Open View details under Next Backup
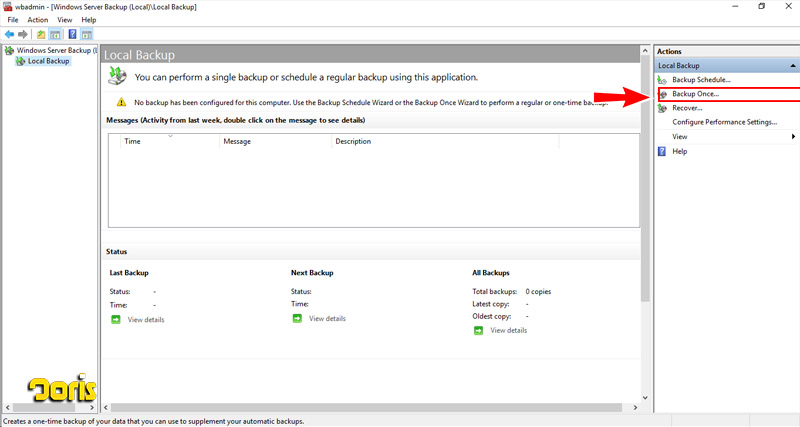This screenshot has width=800, height=427. click(x=327, y=319)
